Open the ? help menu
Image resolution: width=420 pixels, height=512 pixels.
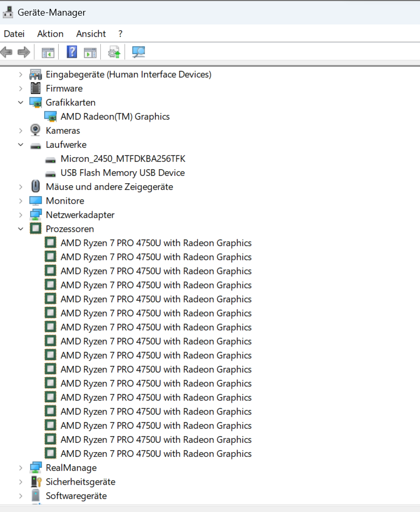click(120, 34)
